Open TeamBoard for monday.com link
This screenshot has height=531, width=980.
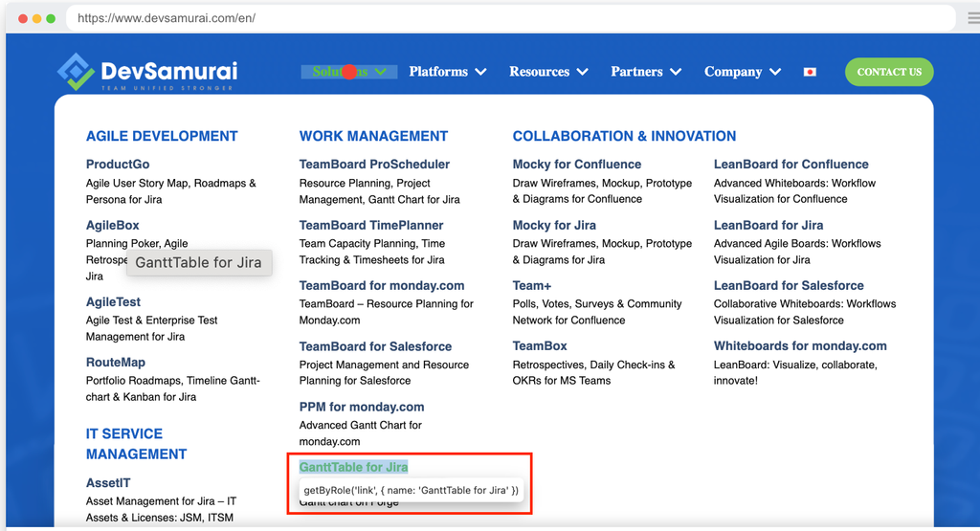pyautogui.click(x=382, y=285)
